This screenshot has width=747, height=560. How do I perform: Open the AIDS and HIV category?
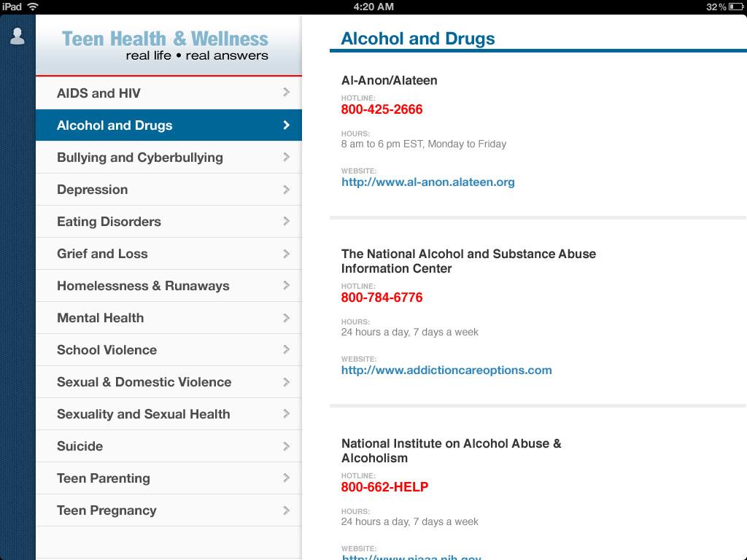[x=169, y=93]
